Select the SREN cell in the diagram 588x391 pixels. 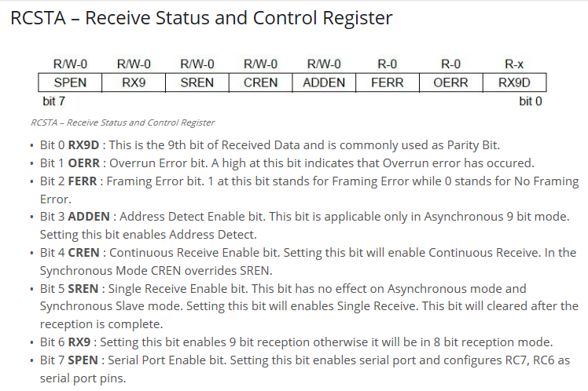(197, 82)
